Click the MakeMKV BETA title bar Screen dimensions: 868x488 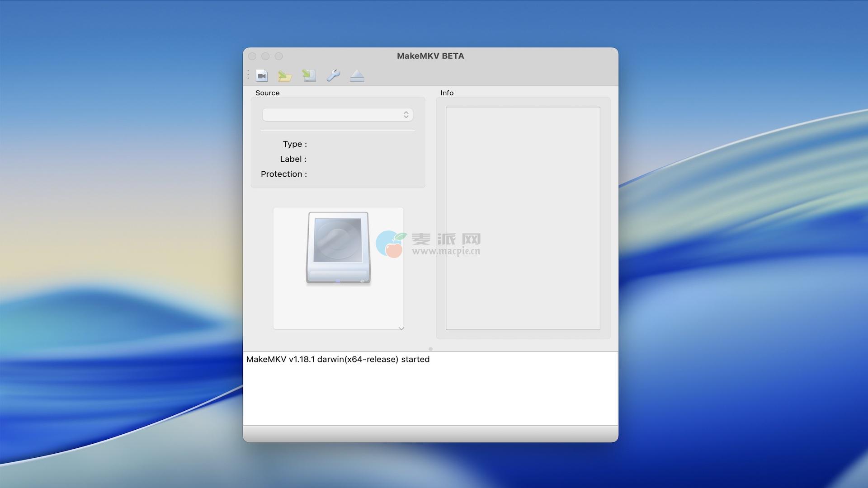coord(430,56)
